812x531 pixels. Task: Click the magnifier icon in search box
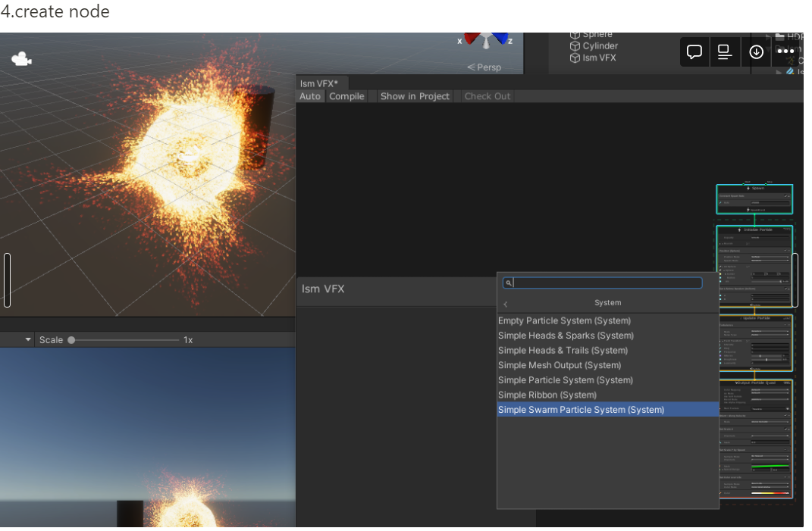pyautogui.click(x=509, y=283)
